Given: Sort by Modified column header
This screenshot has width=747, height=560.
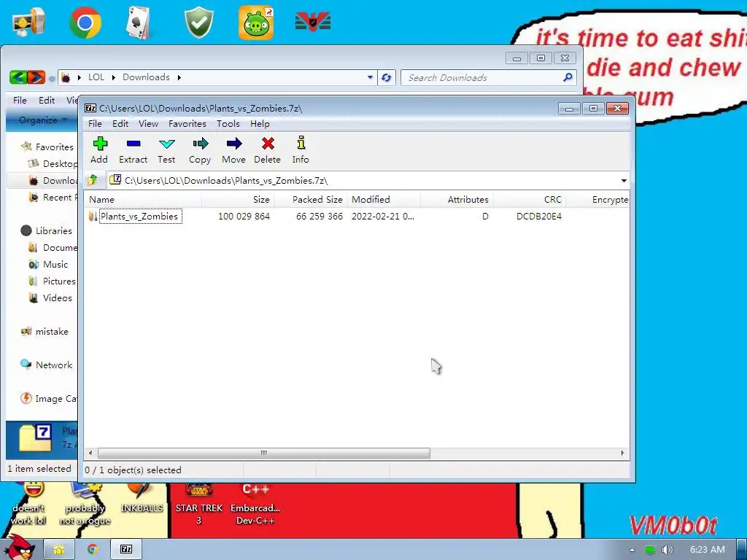Looking at the screenshot, I should click(384, 200).
